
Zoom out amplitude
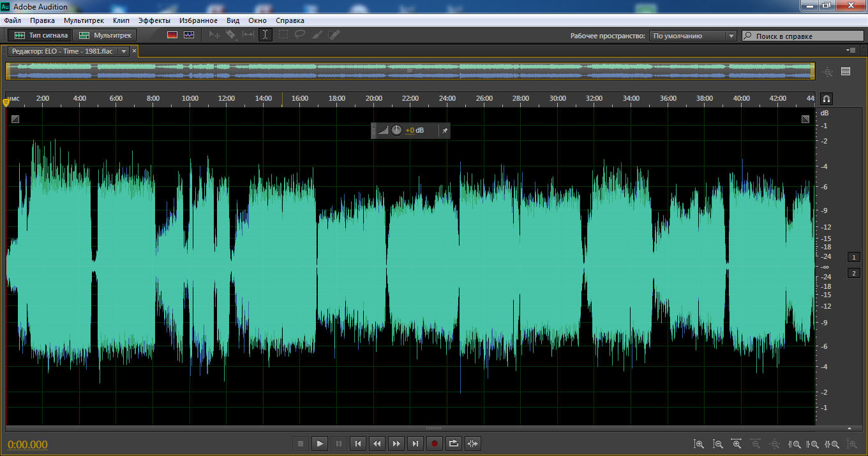pos(718,444)
